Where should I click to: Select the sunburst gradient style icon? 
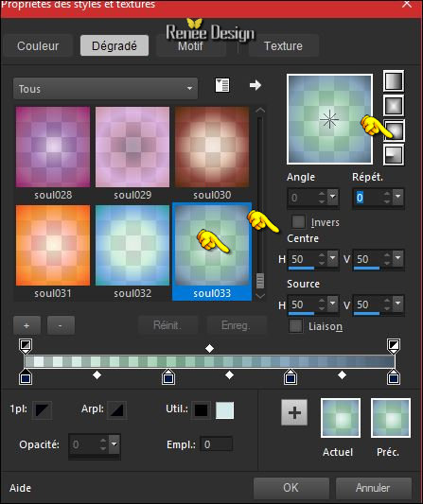pos(394,130)
